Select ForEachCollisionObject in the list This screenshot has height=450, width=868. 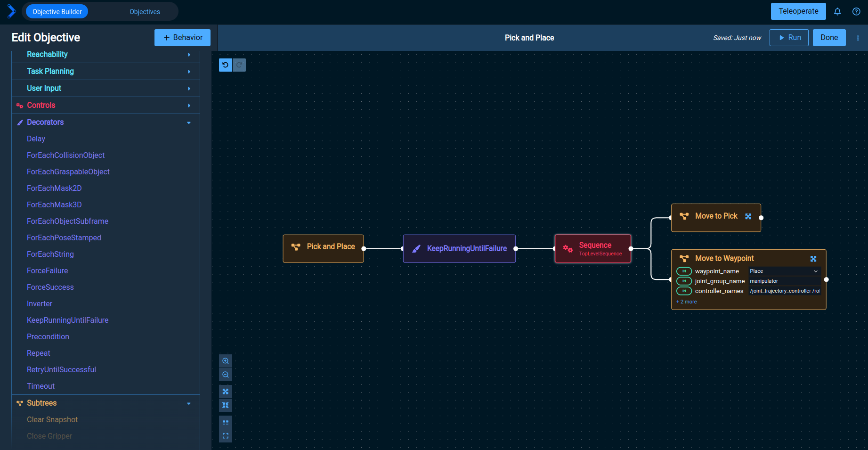(65, 155)
